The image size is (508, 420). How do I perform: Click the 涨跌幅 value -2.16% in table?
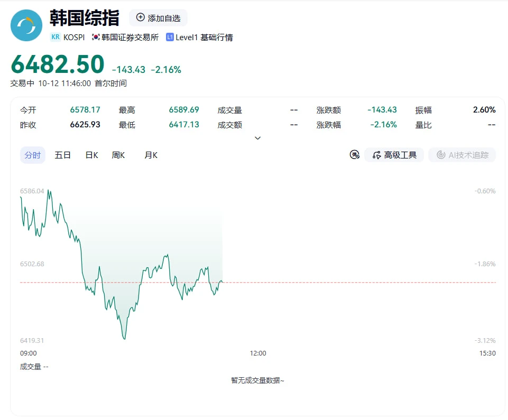[384, 125]
